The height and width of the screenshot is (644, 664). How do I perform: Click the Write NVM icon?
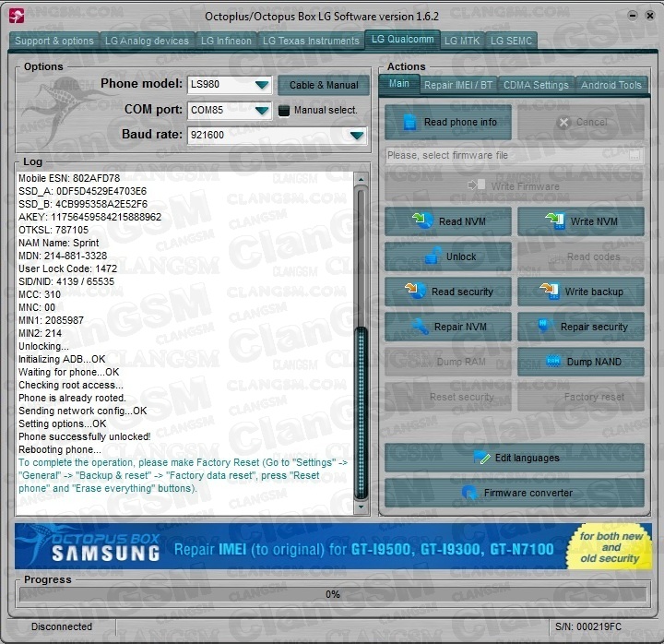coord(555,221)
